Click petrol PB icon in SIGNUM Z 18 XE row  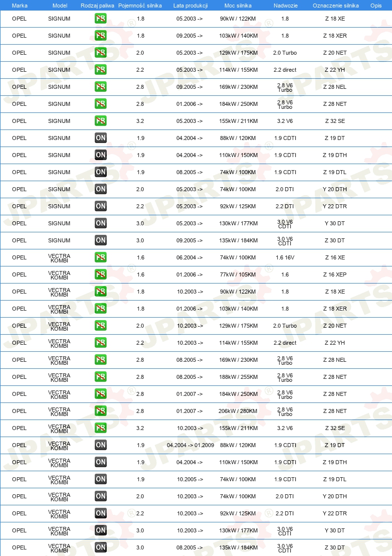pos(101,19)
